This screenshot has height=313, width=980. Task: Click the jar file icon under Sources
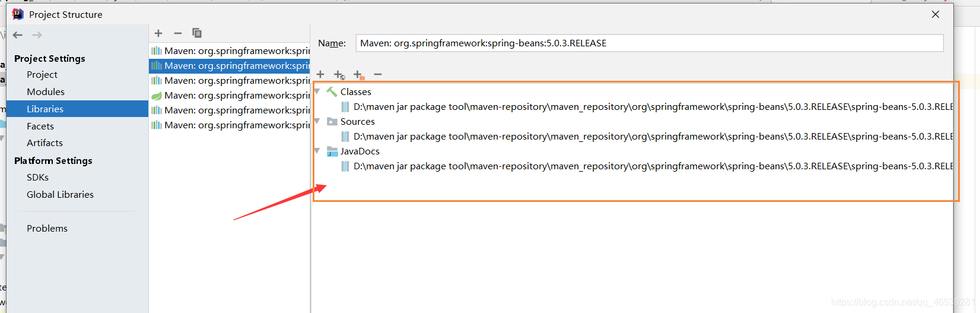pos(345,137)
